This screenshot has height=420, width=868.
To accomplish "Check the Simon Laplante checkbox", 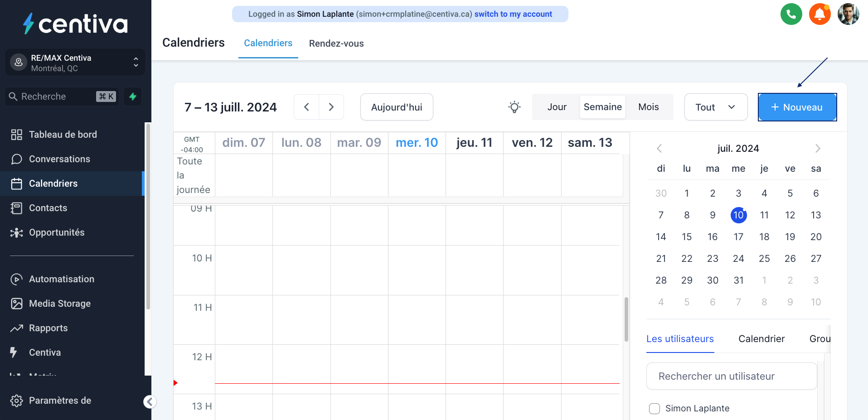I will click(655, 408).
